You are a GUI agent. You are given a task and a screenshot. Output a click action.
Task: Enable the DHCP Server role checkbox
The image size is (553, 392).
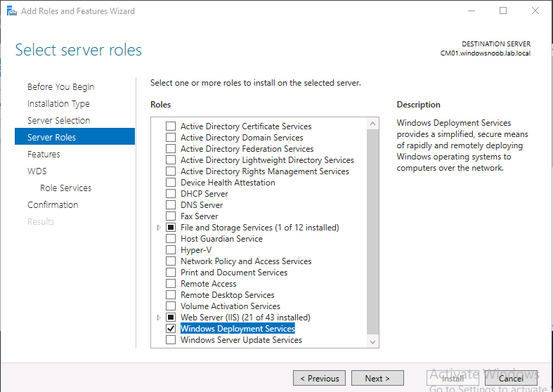pos(171,194)
